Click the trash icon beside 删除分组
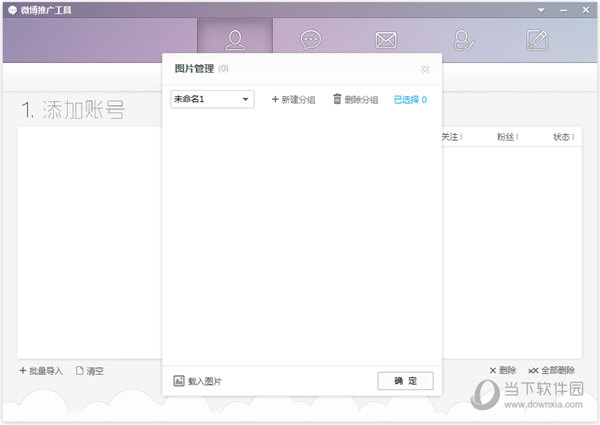 point(337,99)
